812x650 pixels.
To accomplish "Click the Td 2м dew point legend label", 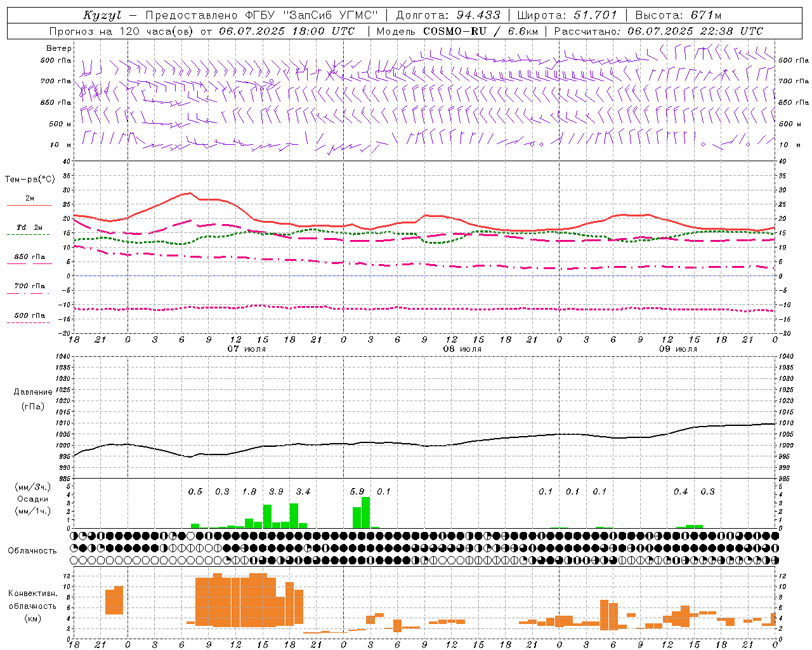I will tap(29, 227).
